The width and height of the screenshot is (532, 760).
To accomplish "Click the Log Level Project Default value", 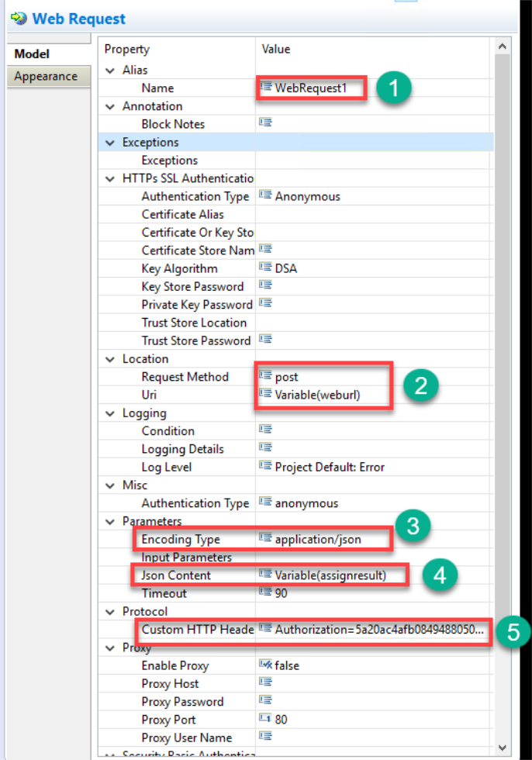I will click(329, 467).
